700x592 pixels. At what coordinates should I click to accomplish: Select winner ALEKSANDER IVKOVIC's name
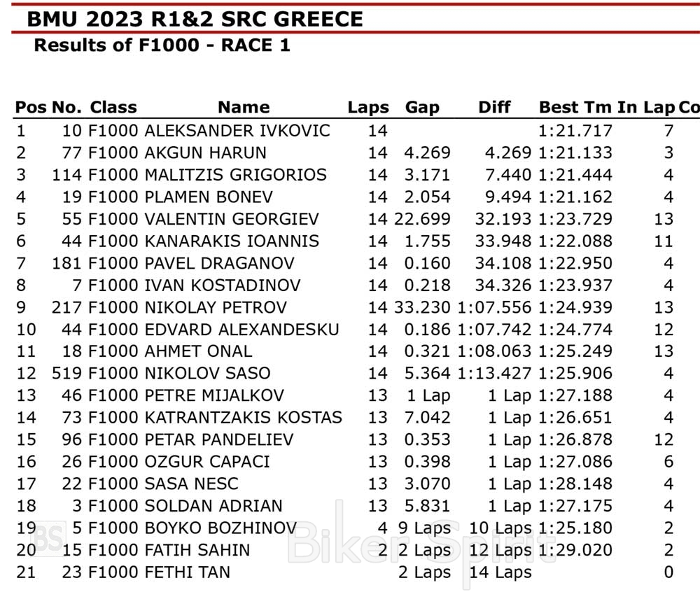point(237,131)
